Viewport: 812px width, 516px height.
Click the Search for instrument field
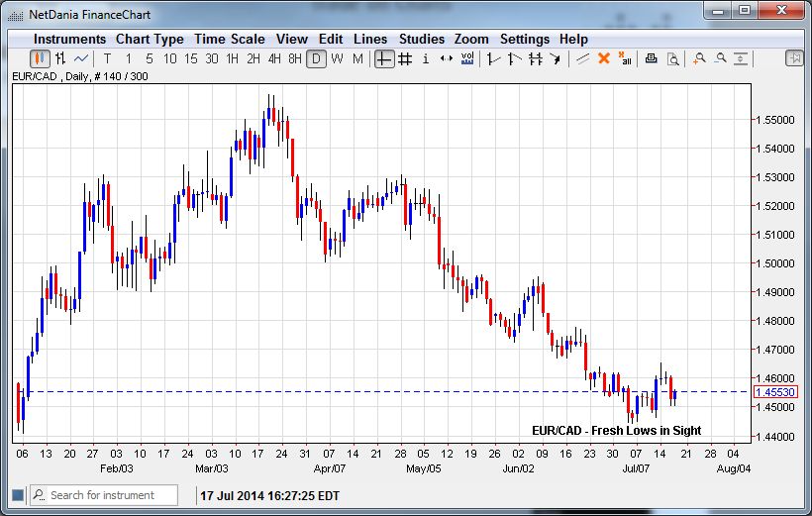(x=104, y=495)
